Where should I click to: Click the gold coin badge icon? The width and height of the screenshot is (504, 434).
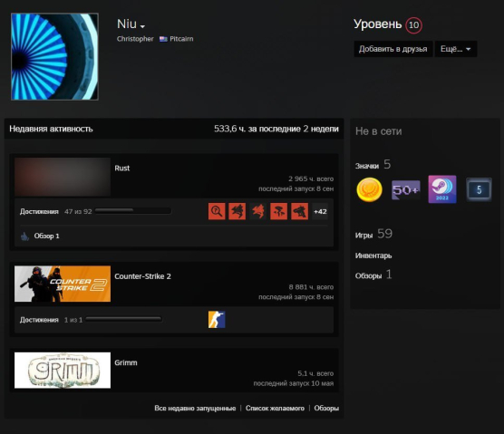(369, 189)
